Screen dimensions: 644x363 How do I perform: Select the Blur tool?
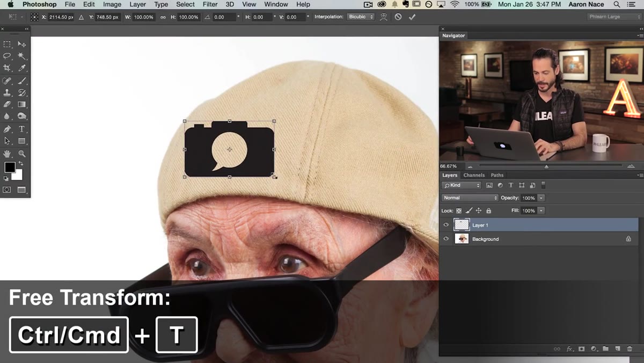click(7, 116)
